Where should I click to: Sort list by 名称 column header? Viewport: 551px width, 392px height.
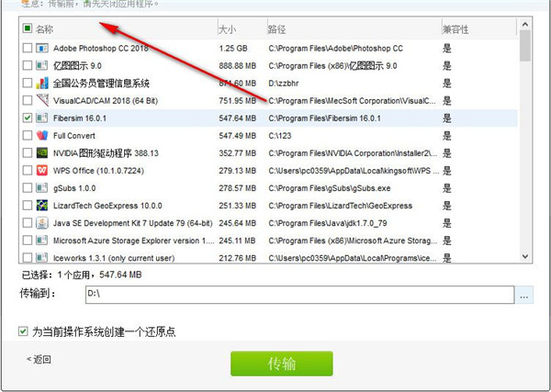[x=44, y=29]
